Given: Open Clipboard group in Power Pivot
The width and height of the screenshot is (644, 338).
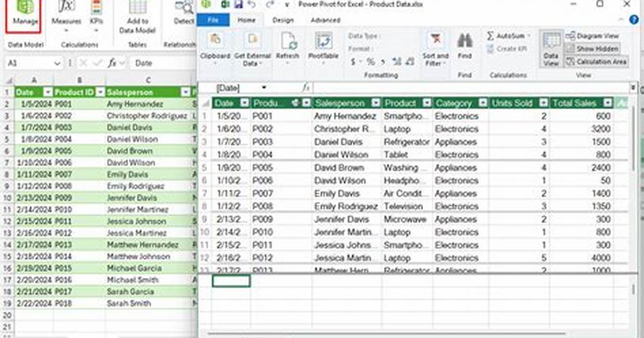Looking at the screenshot, I should pos(215,48).
